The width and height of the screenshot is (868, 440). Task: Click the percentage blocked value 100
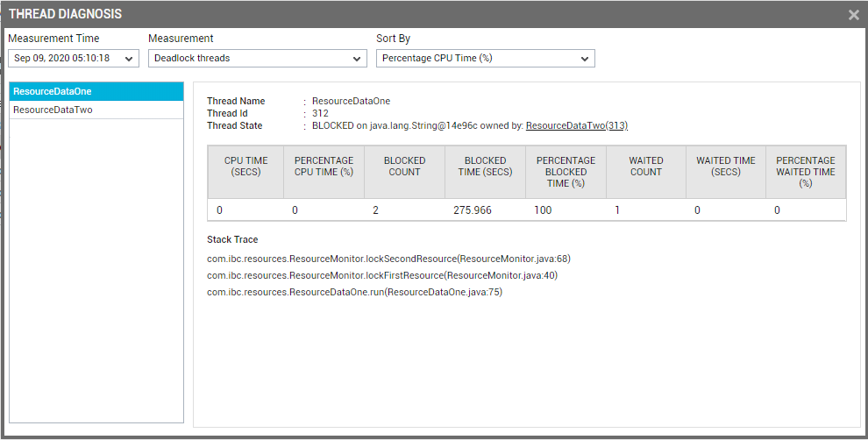543,210
